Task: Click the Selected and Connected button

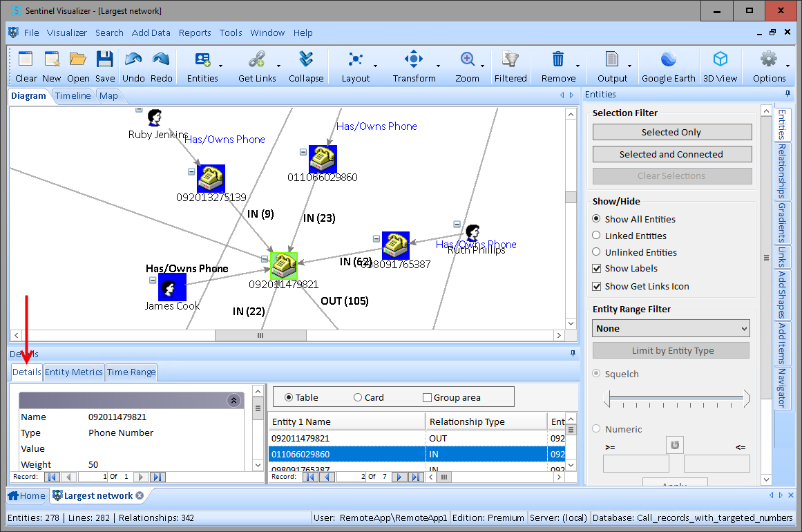Action: [x=671, y=154]
